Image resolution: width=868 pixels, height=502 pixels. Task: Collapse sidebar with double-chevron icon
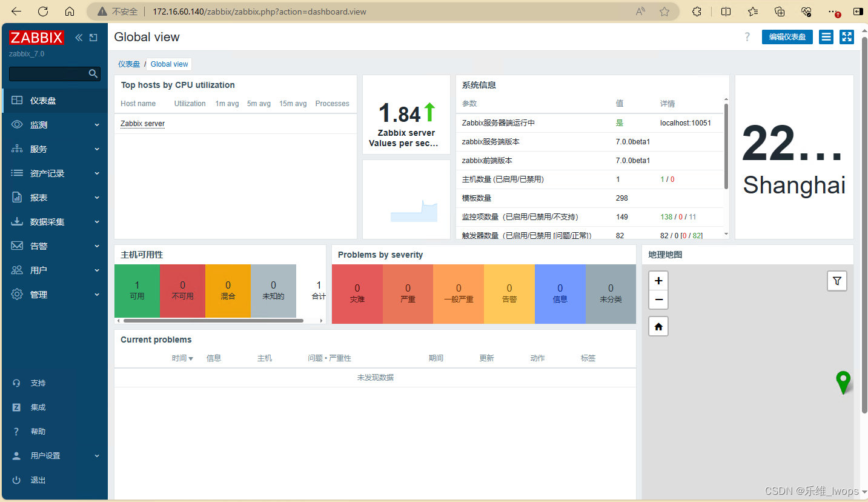(79, 38)
